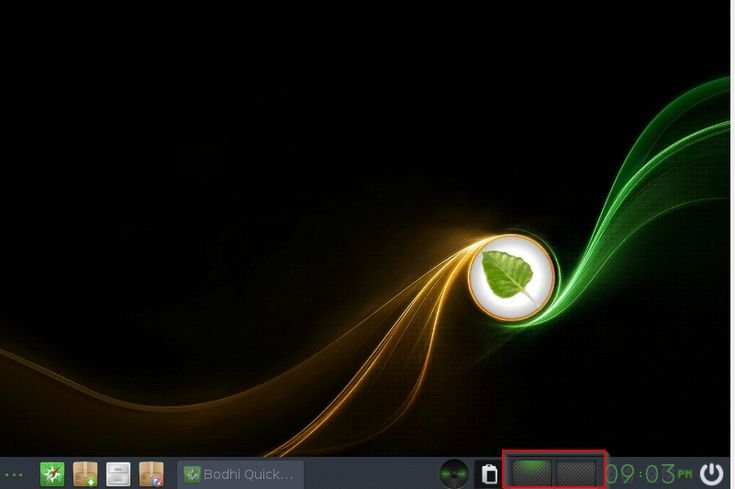Click the power button in the panel
735x489 pixels.
[x=711, y=473]
